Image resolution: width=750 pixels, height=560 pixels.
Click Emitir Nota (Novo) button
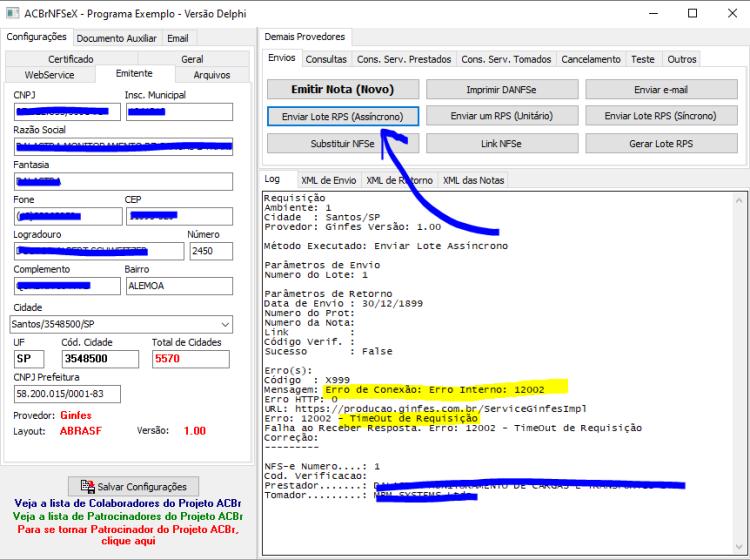[x=342, y=89]
